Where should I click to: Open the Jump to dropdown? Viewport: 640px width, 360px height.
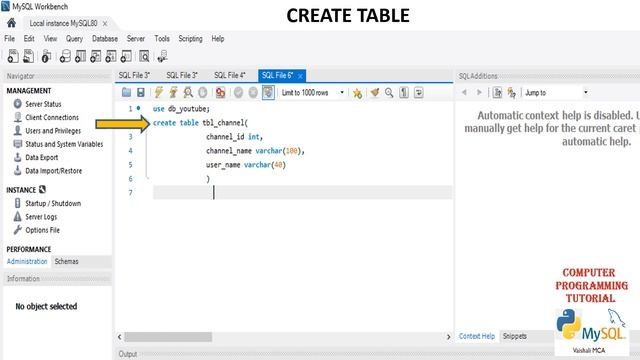point(556,93)
